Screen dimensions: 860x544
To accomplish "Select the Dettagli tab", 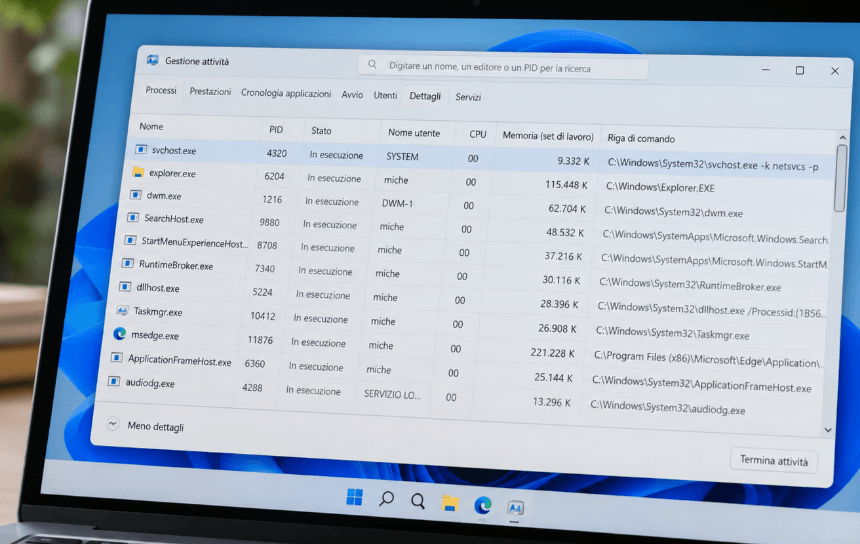I will [x=425, y=97].
